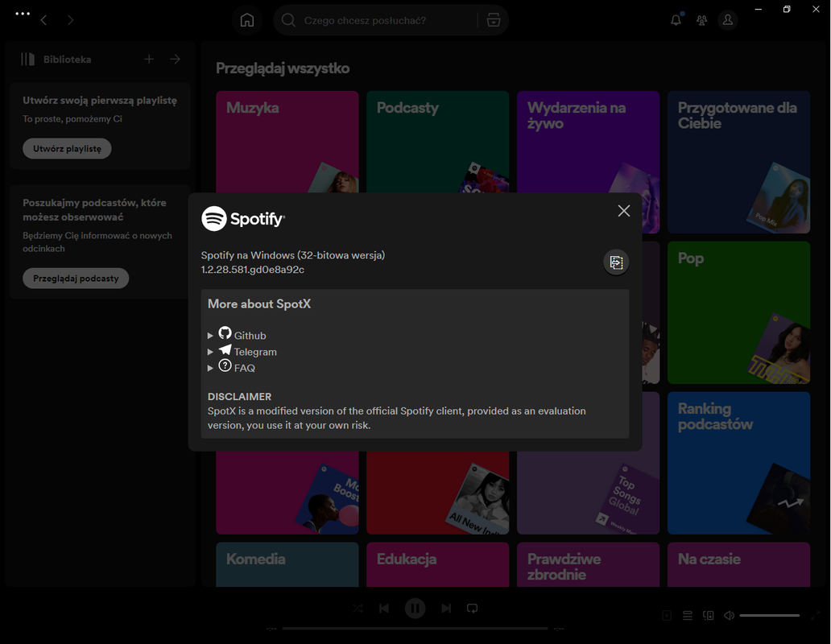Click version text '1.2.28.581.gd0e8a92c'

pyautogui.click(x=252, y=270)
